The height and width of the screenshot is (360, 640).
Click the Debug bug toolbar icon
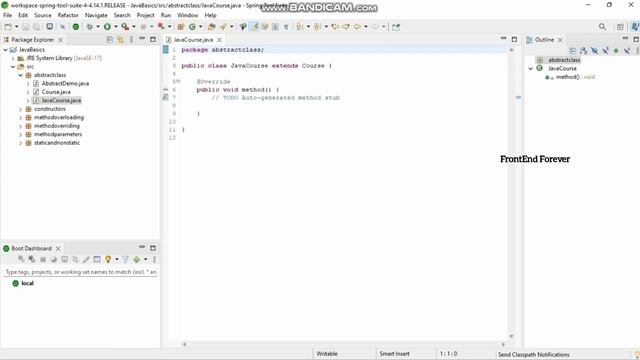(x=89, y=27)
